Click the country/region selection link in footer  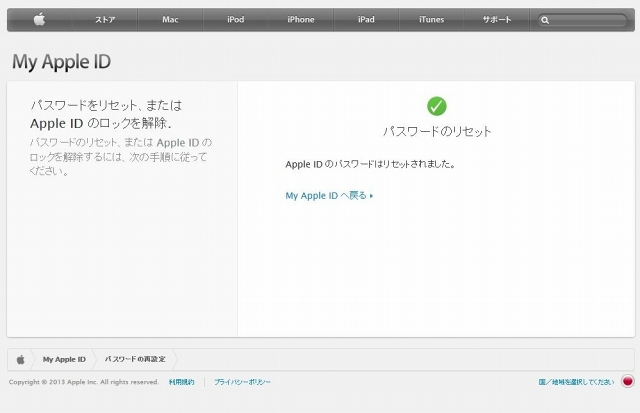(576, 382)
